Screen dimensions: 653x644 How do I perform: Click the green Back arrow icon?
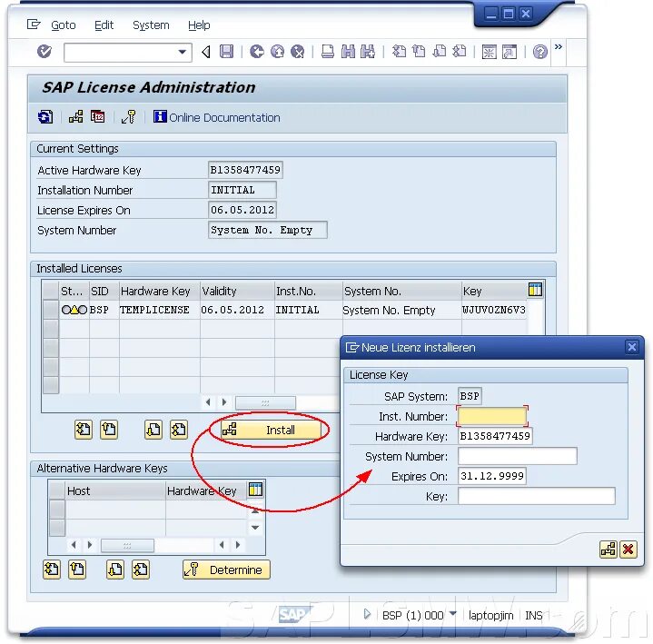[257, 52]
